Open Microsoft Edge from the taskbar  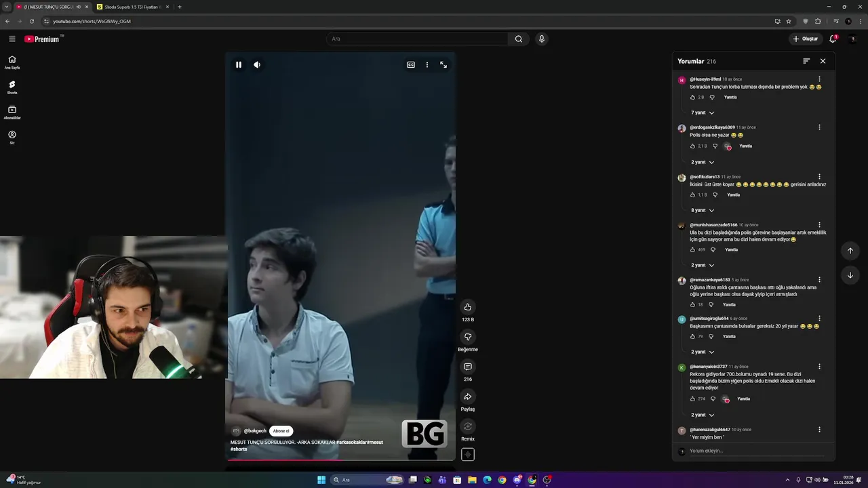point(487,480)
